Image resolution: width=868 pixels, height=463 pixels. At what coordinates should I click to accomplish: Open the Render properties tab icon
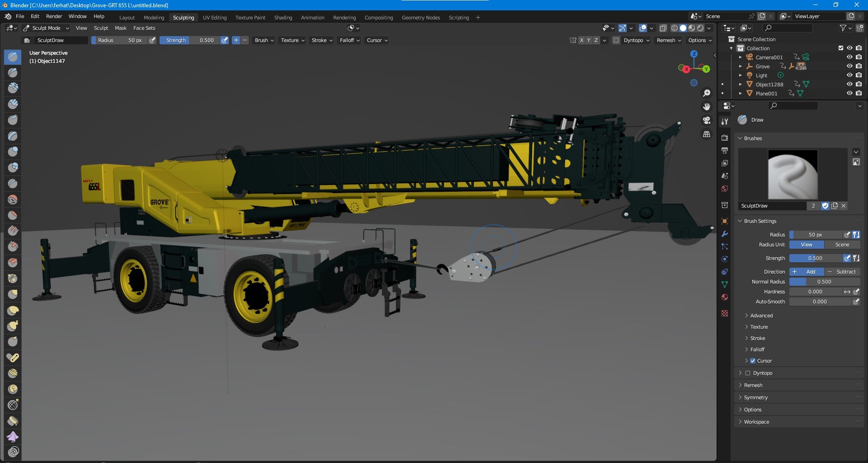[725, 137]
